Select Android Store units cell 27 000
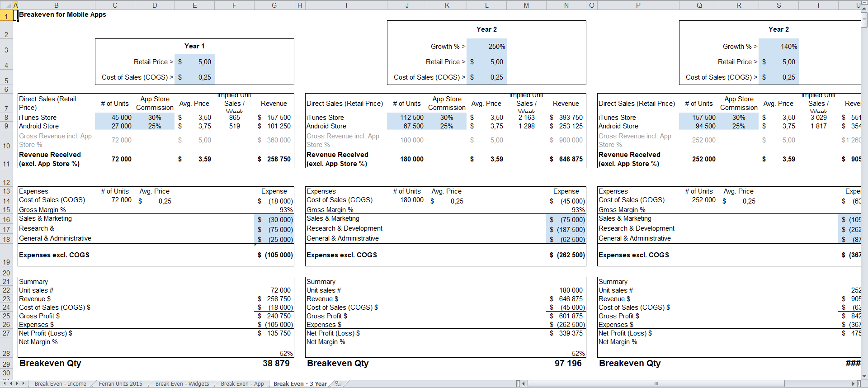The image size is (868, 388). coord(115,126)
